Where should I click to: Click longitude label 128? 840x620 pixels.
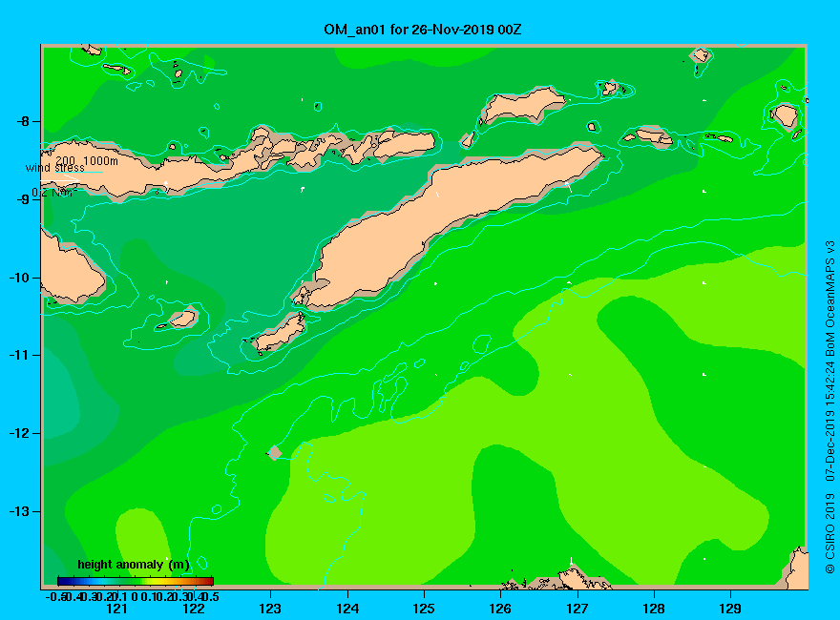click(654, 609)
